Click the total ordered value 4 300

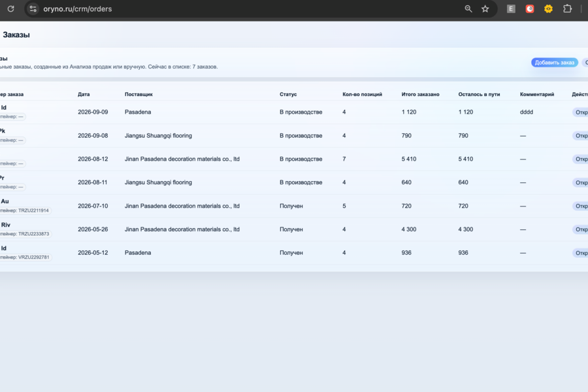click(409, 229)
